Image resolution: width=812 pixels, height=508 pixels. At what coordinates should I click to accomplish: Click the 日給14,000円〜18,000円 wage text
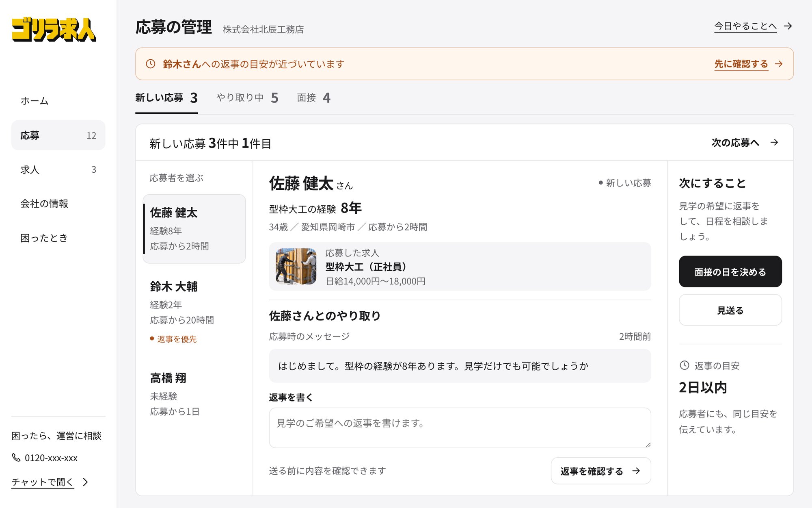coord(376,281)
